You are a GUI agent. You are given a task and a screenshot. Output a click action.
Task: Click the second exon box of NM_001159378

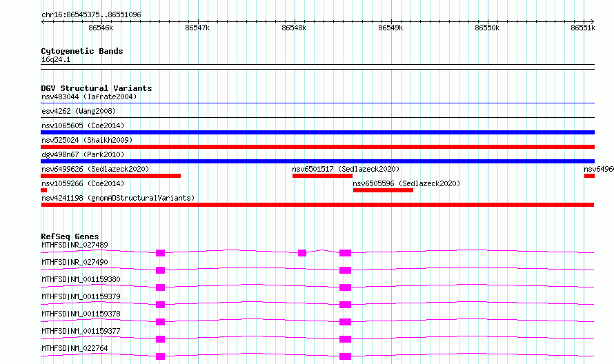click(345, 322)
